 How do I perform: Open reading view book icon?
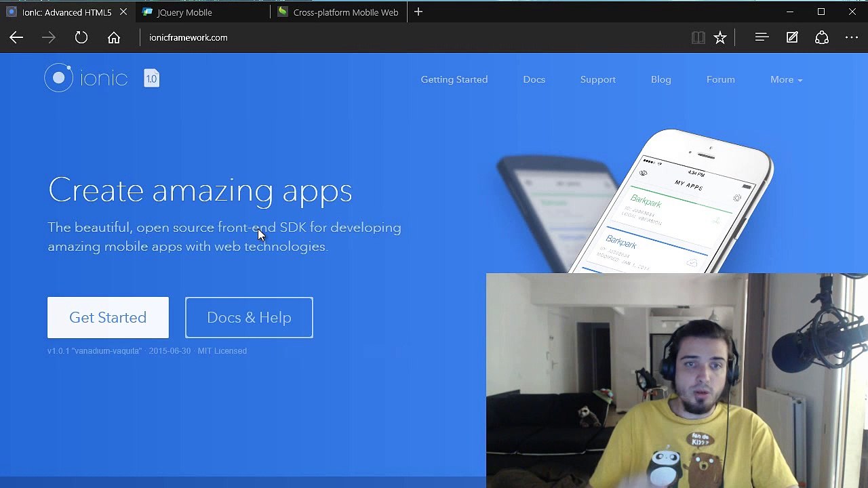pos(698,38)
